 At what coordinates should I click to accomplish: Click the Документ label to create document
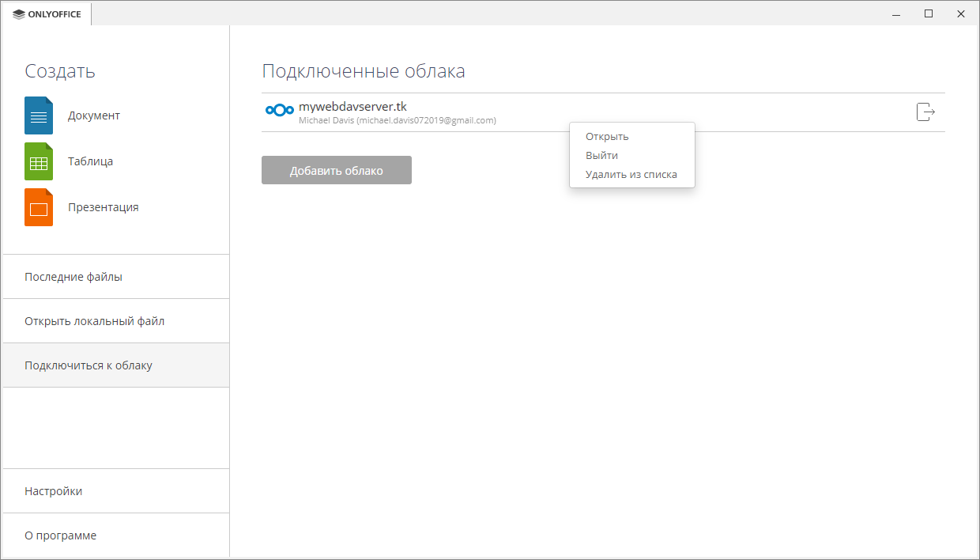click(x=94, y=115)
